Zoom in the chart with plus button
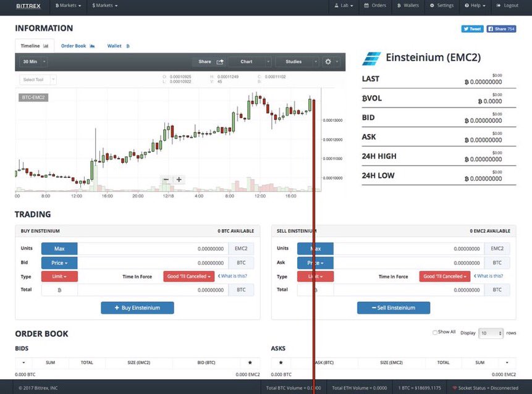 (x=179, y=179)
